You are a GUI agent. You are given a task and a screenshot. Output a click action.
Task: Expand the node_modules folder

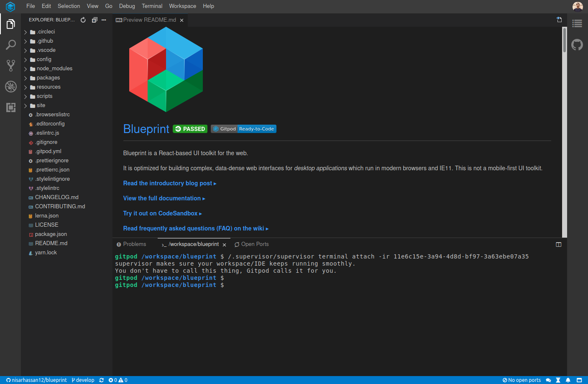(x=54, y=68)
